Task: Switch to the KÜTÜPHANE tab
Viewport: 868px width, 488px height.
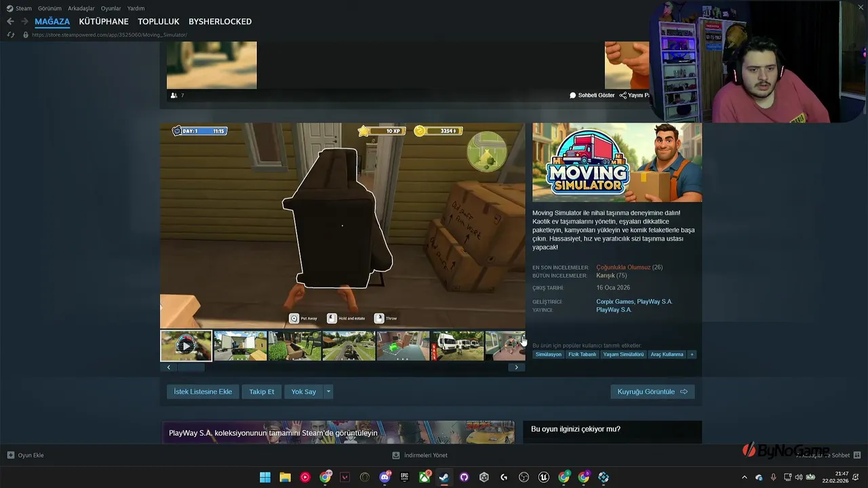Action: click(104, 22)
